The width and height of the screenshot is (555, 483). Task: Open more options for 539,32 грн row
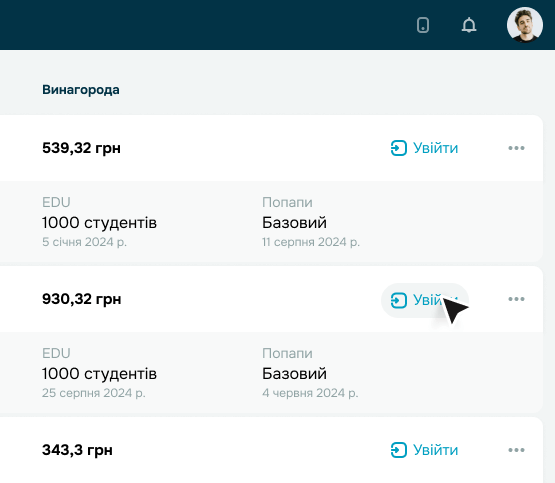[516, 148]
